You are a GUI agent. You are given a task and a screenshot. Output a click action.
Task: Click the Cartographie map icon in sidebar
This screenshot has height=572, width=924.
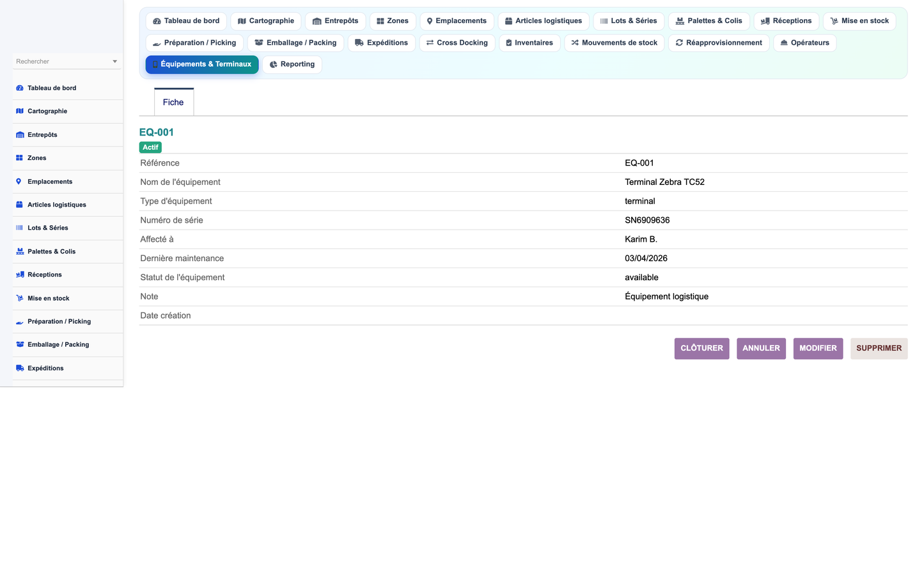20,111
